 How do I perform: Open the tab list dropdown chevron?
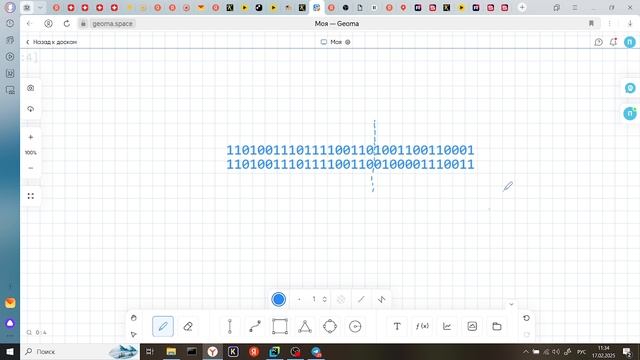[x=40, y=7]
